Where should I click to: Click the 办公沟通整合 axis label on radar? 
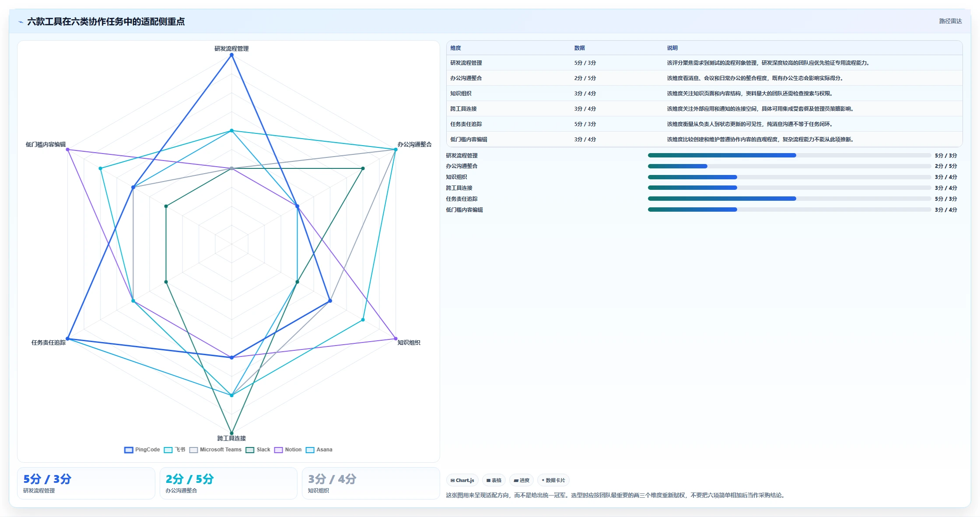tap(414, 144)
